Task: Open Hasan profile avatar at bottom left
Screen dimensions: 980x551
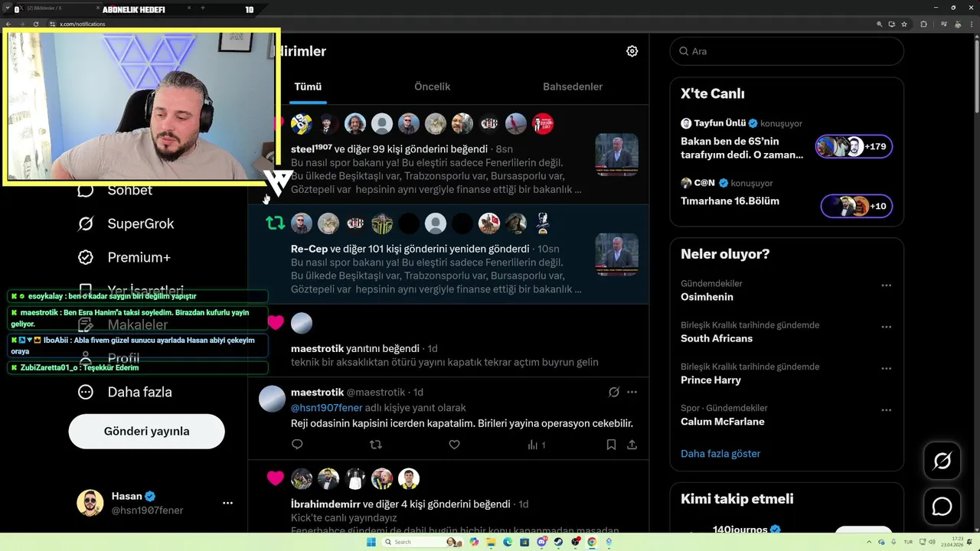Action: point(90,503)
